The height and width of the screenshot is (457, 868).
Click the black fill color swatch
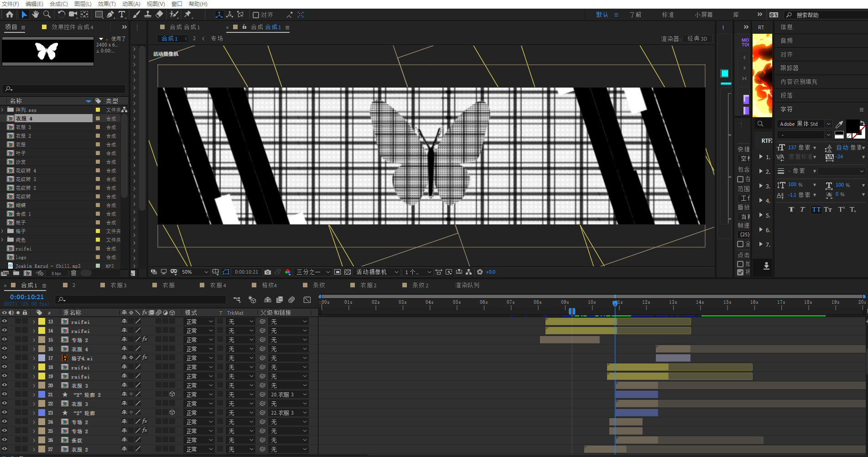click(x=852, y=125)
